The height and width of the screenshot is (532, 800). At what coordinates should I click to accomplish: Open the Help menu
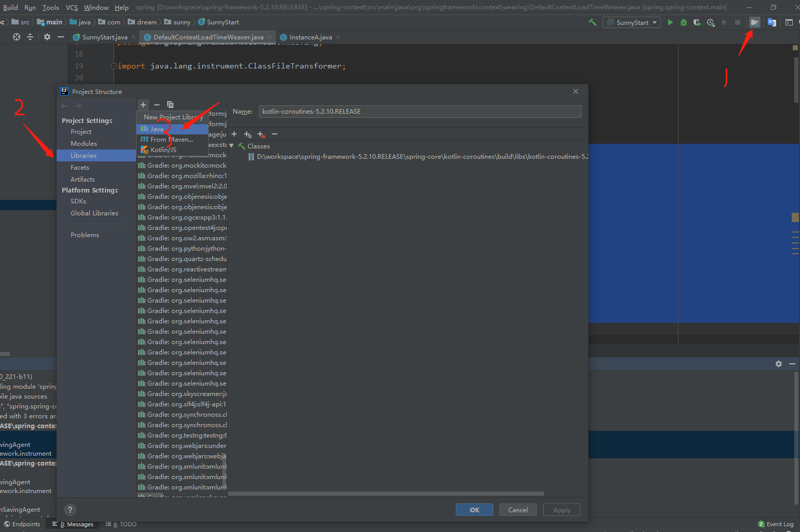click(121, 7)
